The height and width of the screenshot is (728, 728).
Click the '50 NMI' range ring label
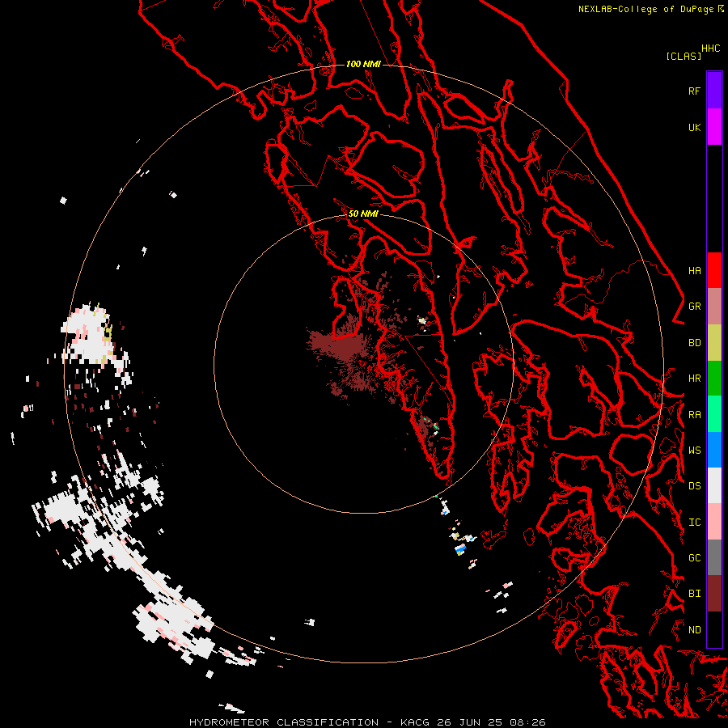(363, 214)
